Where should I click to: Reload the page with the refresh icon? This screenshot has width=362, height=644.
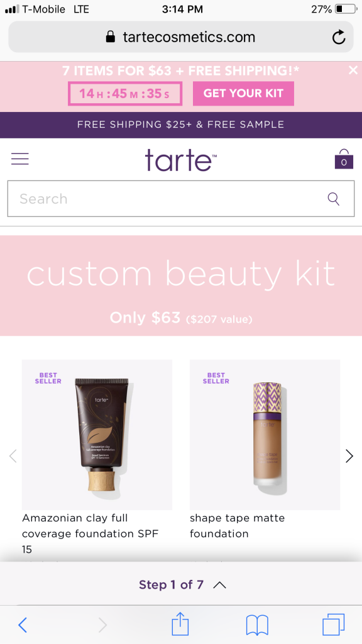coord(339,37)
